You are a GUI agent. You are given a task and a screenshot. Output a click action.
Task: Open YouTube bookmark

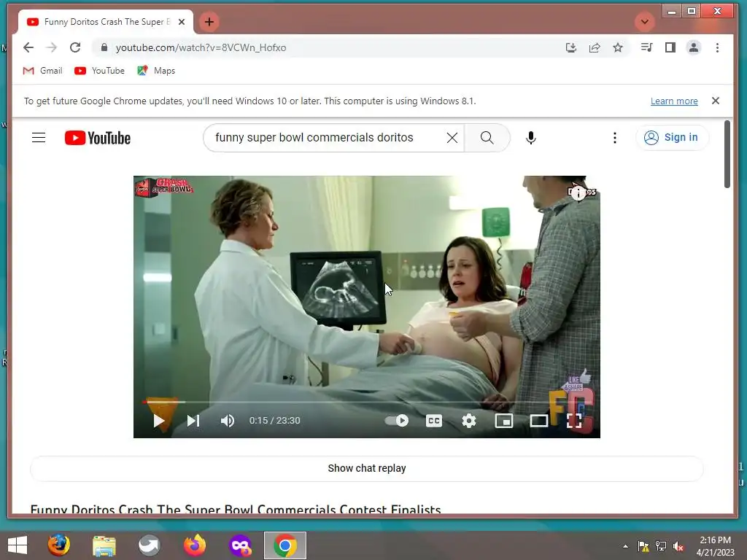[99, 71]
